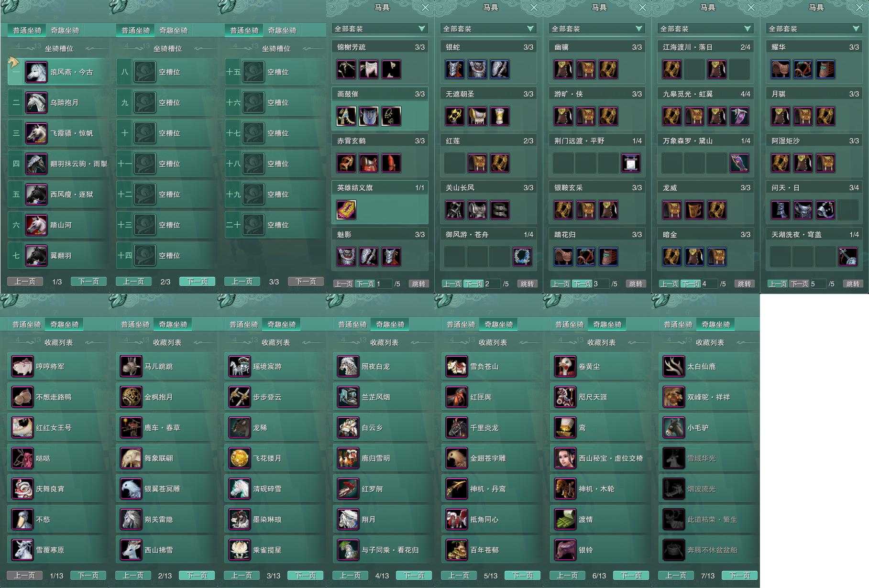
Task: Switch to 奇趣坐骑 tab above 浪风燕·今古 list
Action: tap(65, 30)
